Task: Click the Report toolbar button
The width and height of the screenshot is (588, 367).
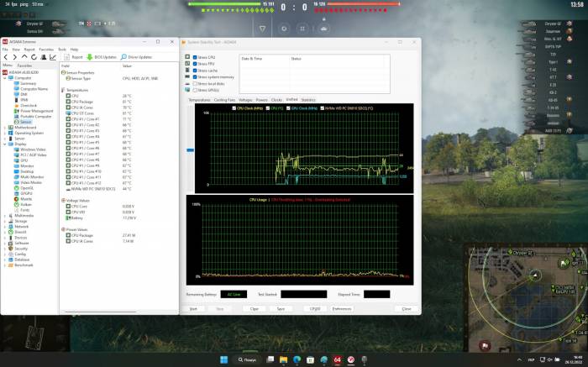Action: point(74,57)
